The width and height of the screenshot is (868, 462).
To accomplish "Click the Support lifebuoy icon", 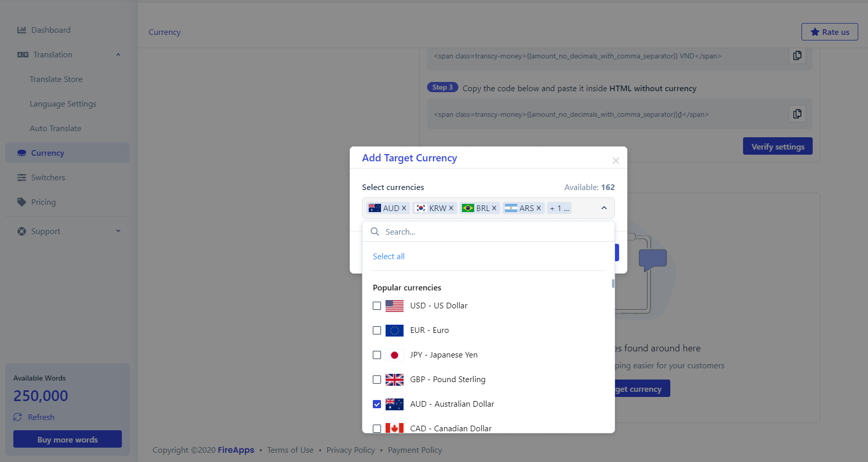I will (22, 232).
